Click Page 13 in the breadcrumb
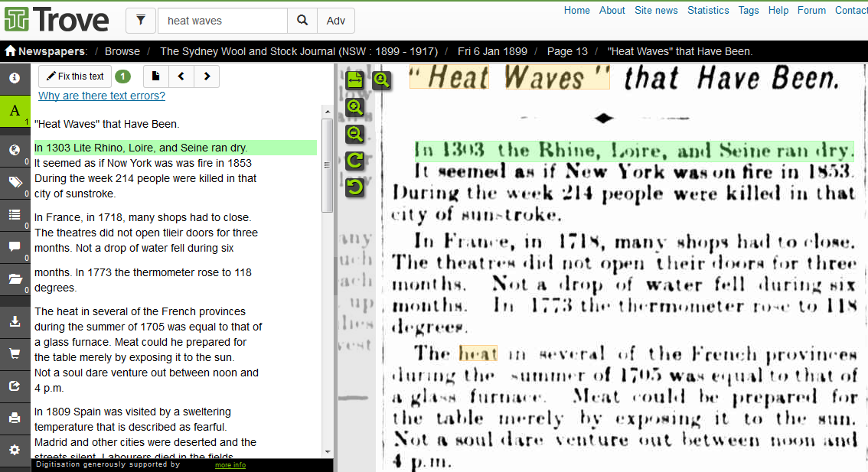Viewport: 868px width, 472px height. pos(567,51)
